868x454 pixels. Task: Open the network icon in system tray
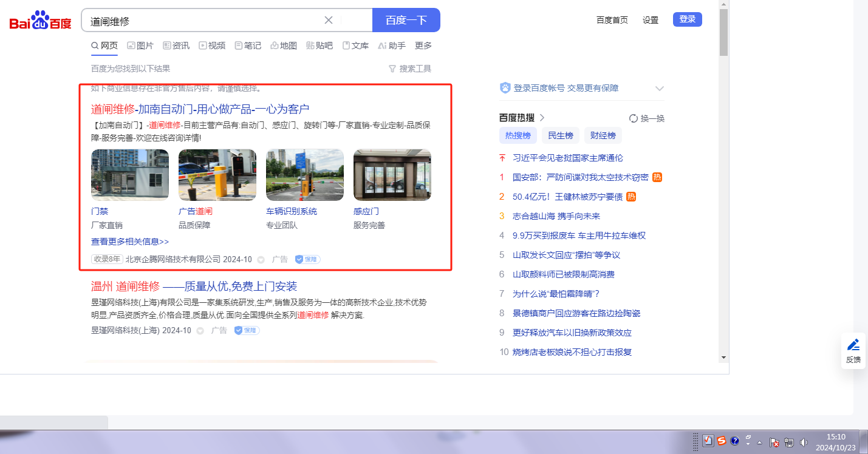click(x=790, y=442)
